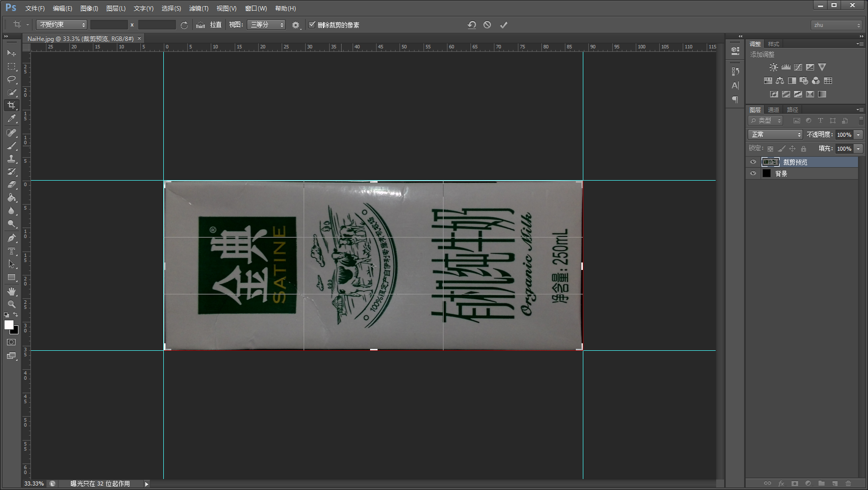Open the zhu workspace dropdown
This screenshot has height=490, width=868.
coord(836,25)
